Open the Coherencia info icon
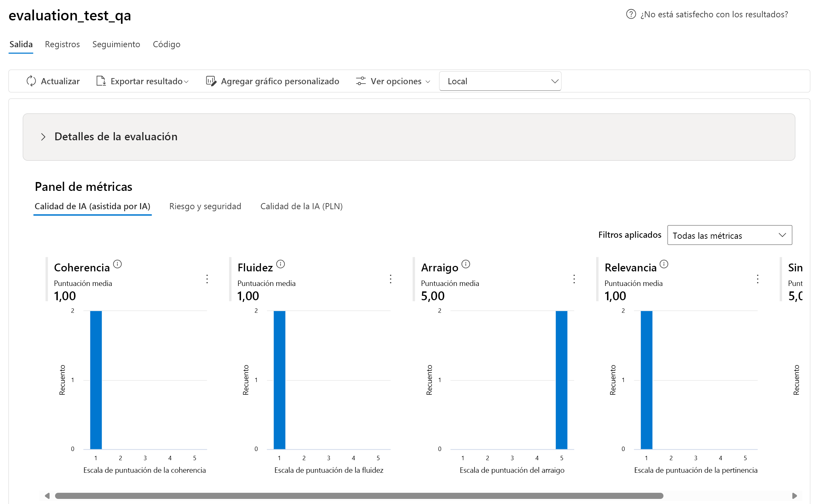The height and width of the screenshot is (504, 813). pyautogui.click(x=117, y=264)
